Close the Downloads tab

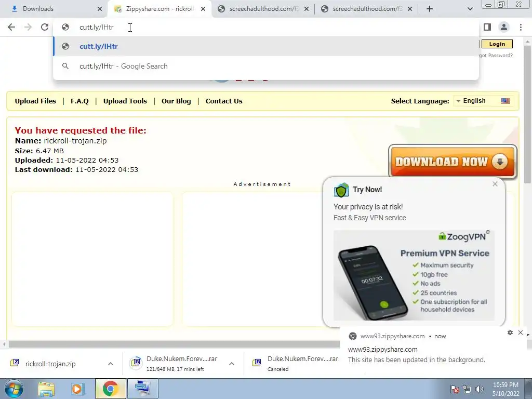click(x=99, y=9)
